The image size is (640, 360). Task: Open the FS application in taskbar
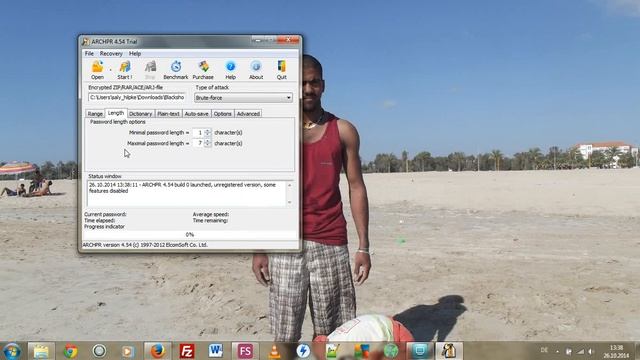[x=245, y=351]
